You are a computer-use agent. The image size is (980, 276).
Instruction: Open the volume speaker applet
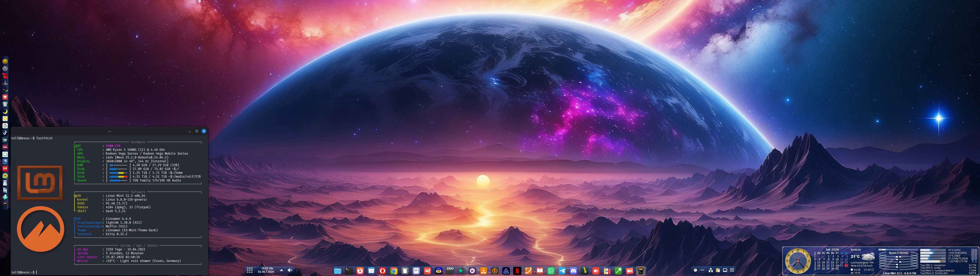(x=290, y=270)
